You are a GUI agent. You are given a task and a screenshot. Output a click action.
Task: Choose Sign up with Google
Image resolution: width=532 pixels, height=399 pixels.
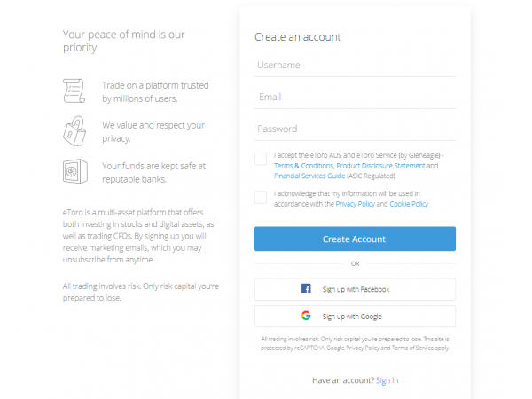(x=355, y=317)
